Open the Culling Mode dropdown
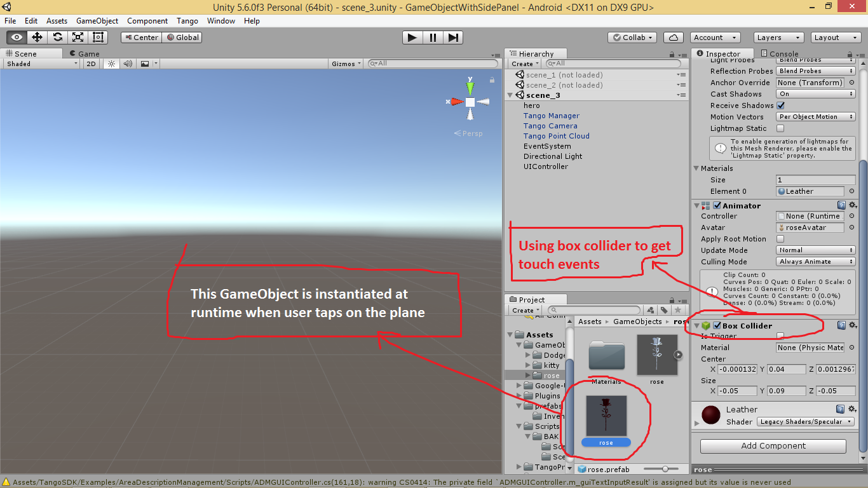 [816, 262]
